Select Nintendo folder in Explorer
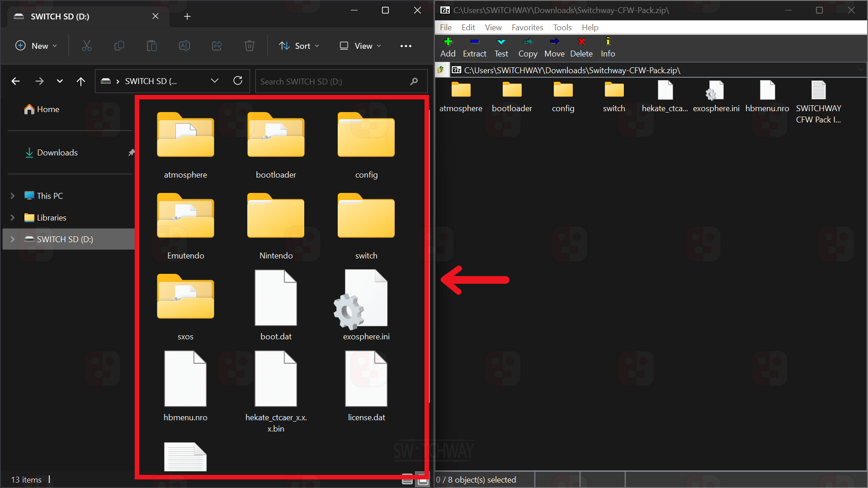This screenshot has height=488, width=868. 276,227
